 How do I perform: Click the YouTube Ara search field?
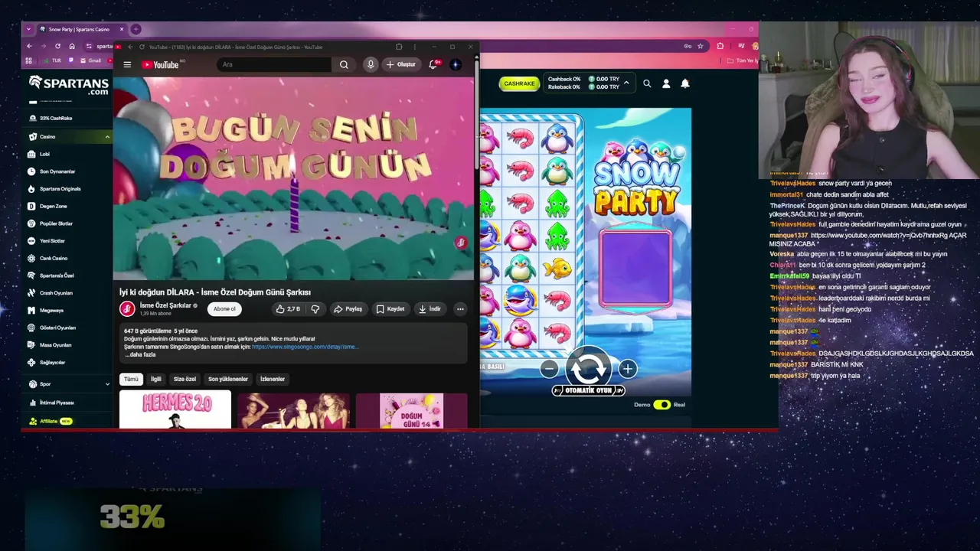pyautogui.click(x=276, y=65)
